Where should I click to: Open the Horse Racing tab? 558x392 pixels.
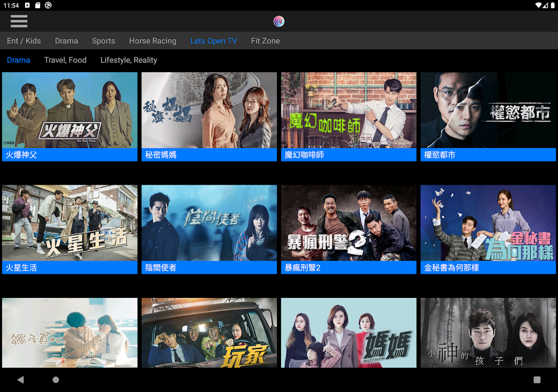tap(152, 41)
